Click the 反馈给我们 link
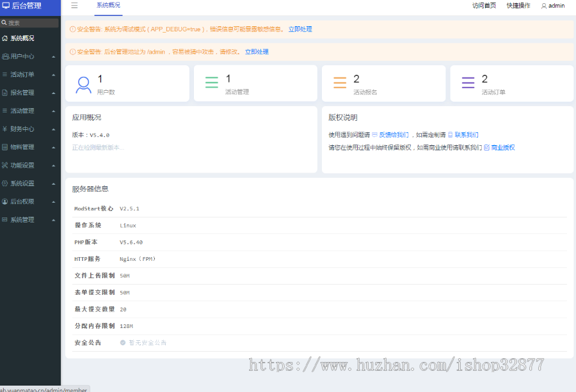576x392 pixels. coord(394,135)
